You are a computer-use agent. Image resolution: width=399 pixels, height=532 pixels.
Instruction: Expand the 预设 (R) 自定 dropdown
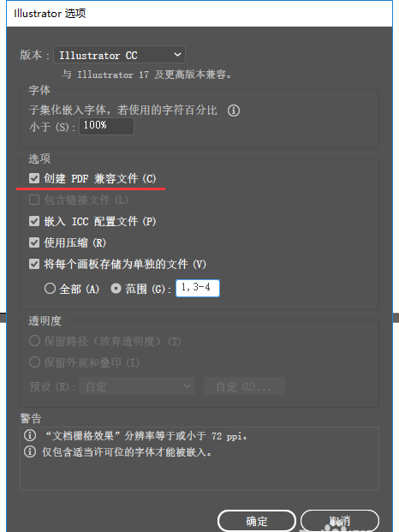pos(137,386)
